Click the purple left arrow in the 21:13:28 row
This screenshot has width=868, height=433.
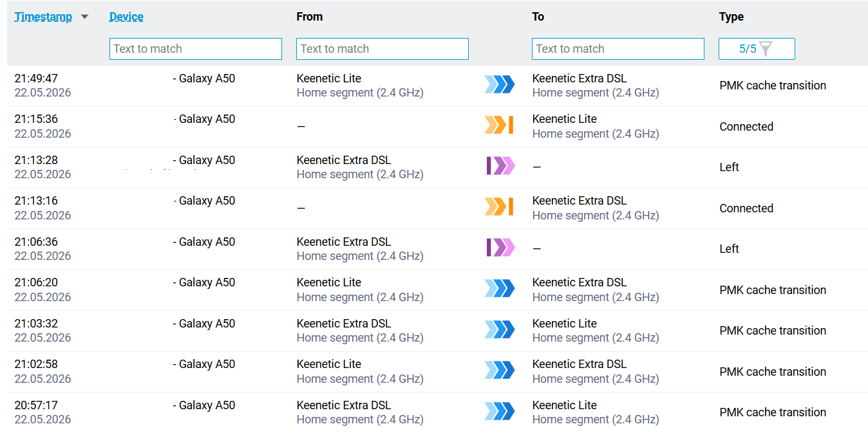point(500,166)
